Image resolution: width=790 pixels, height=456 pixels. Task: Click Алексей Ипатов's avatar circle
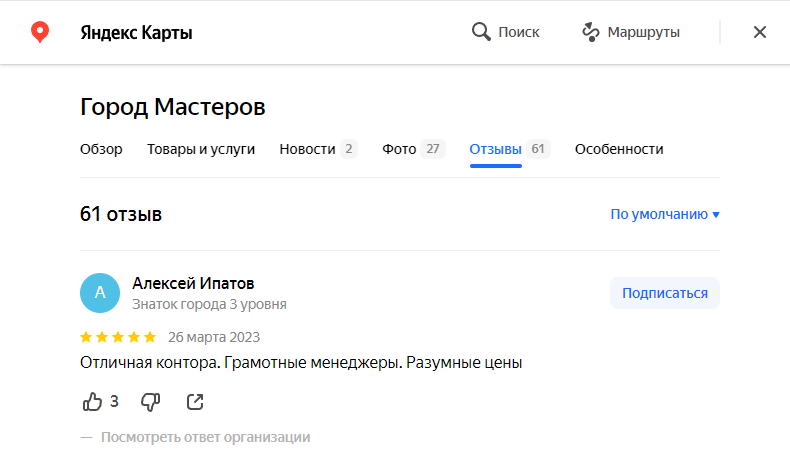tap(100, 293)
